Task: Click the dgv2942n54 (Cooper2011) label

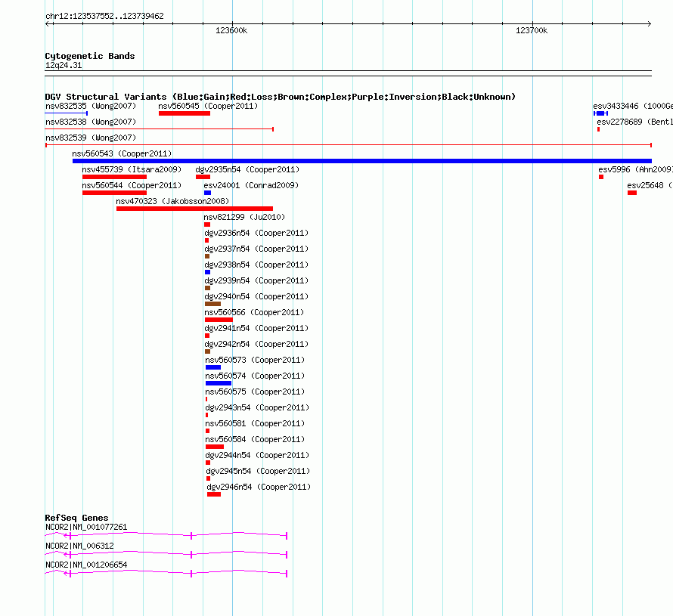Action: (256, 344)
